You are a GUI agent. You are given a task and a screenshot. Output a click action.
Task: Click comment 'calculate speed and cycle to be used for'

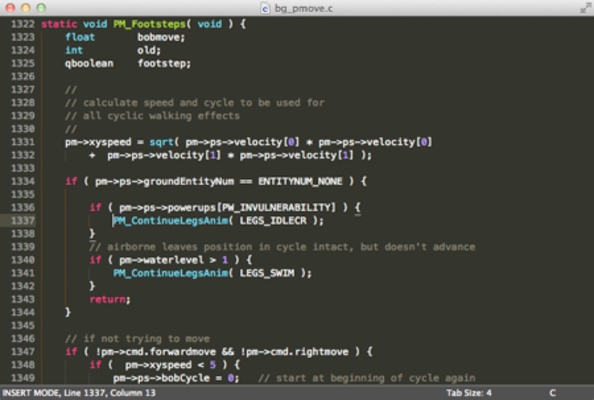pos(204,103)
